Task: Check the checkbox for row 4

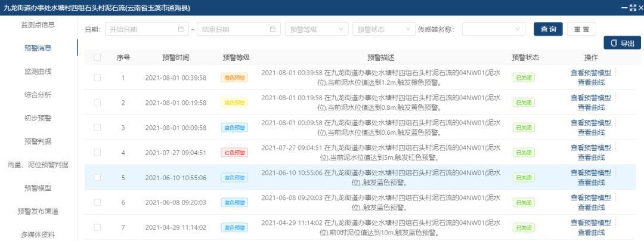Action: click(x=97, y=153)
